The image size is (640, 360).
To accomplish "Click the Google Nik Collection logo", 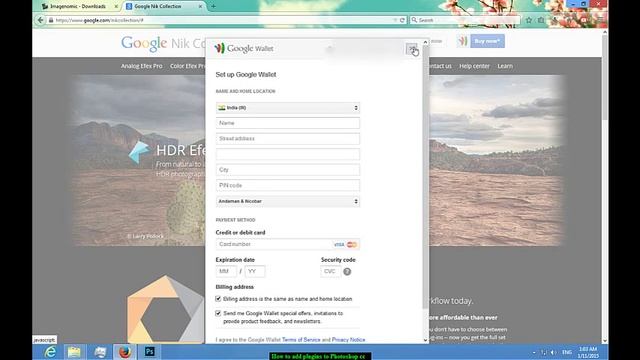I will pos(163,43).
